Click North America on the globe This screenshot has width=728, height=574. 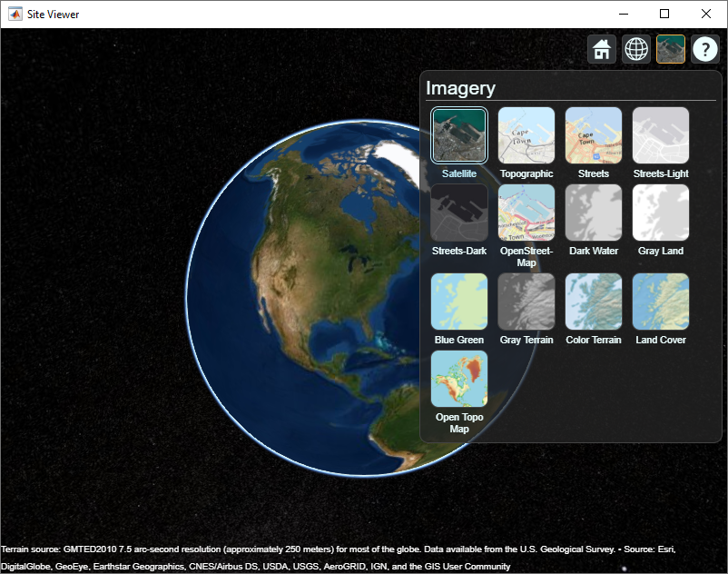tap(325, 260)
